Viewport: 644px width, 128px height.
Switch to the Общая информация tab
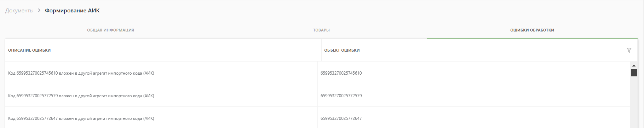click(110, 30)
